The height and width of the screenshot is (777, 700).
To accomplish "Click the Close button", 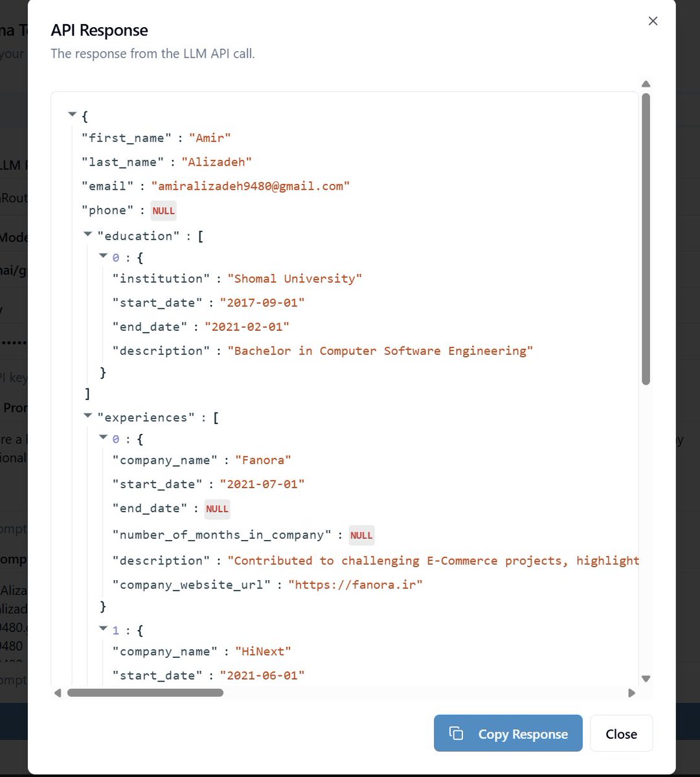I will tap(622, 734).
